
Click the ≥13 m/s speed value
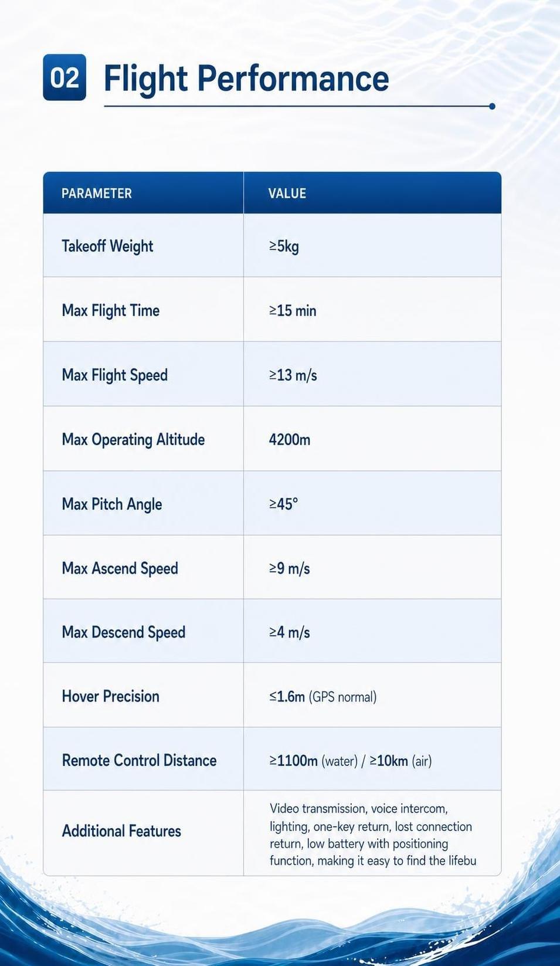point(293,375)
